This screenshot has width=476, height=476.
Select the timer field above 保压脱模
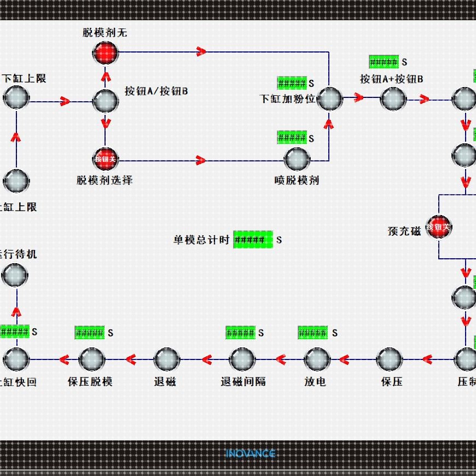tap(90, 333)
